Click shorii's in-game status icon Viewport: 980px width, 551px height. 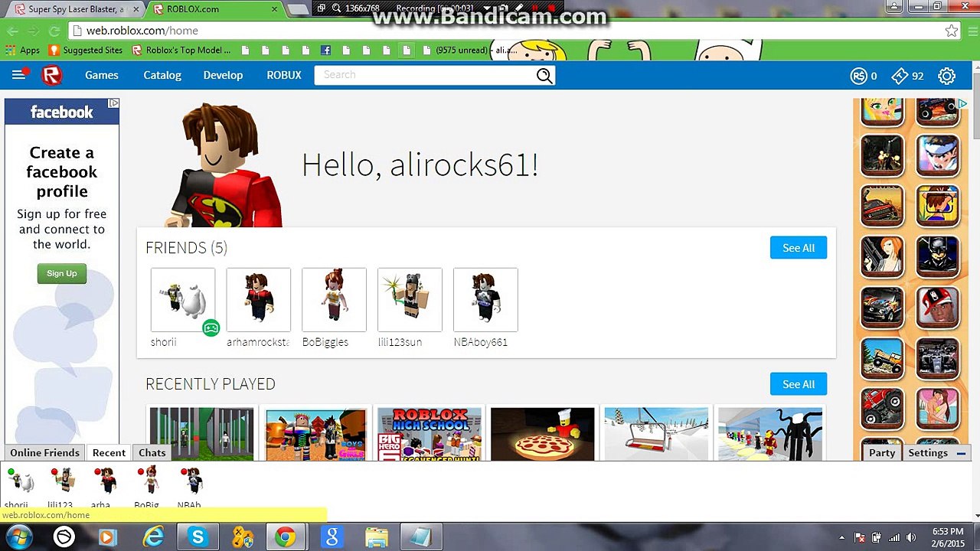tap(211, 328)
